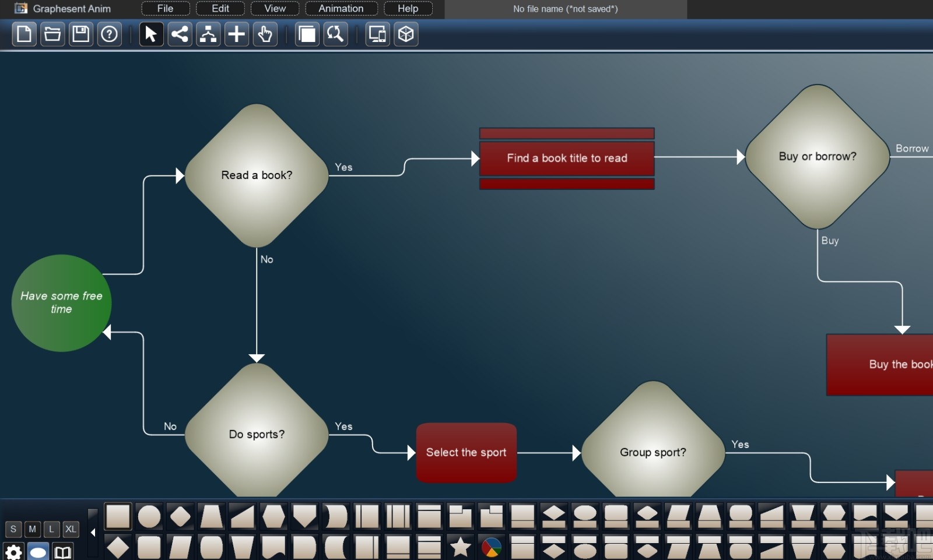Pick the parallelogram shape in bottom row
The image size is (933, 560).
180,547
